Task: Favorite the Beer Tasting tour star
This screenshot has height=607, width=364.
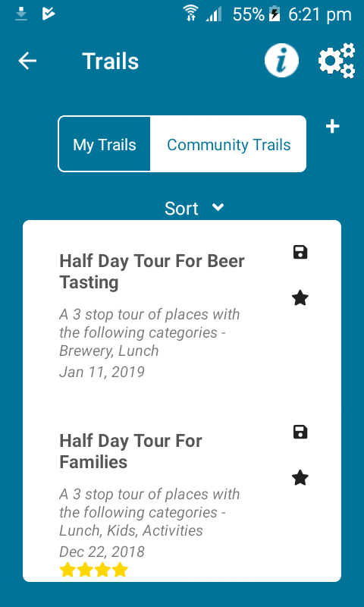Action: [x=300, y=298]
